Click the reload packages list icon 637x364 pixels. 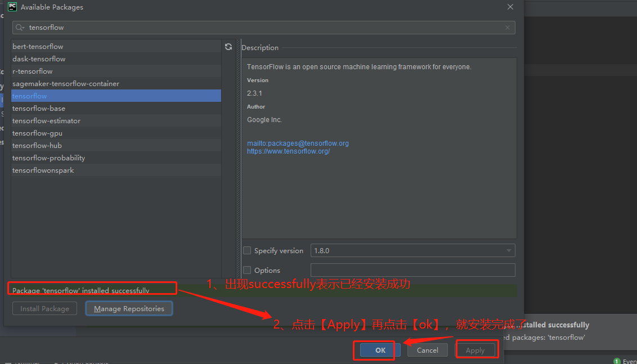click(228, 47)
